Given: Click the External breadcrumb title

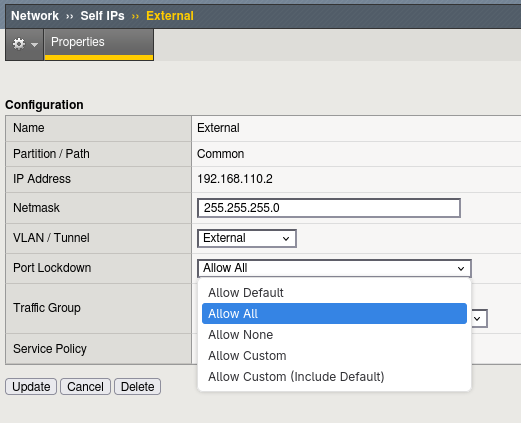Looking at the screenshot, I should [170, 16].
